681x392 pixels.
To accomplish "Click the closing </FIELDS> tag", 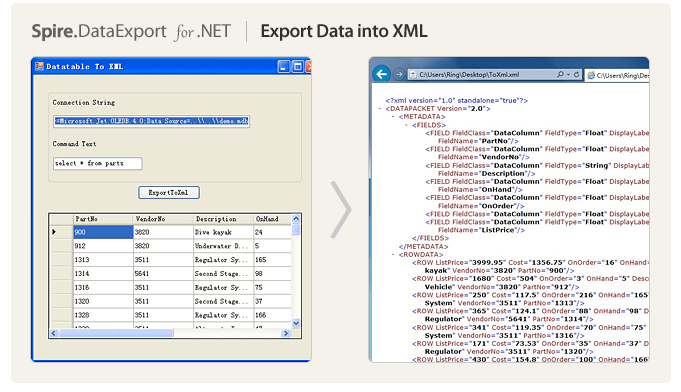I will 430,238.
